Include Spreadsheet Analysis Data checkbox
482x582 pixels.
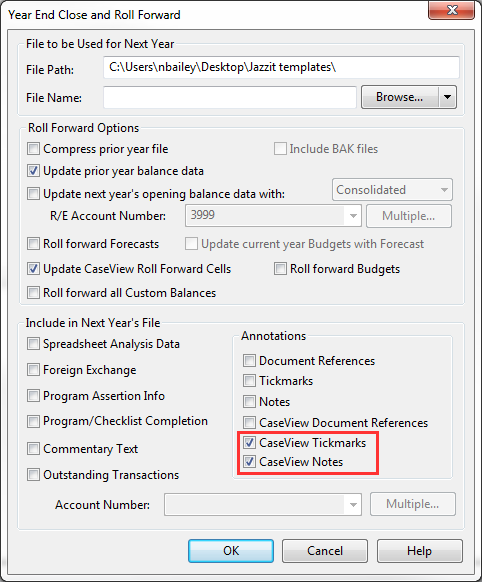click(x=33, y=344)
